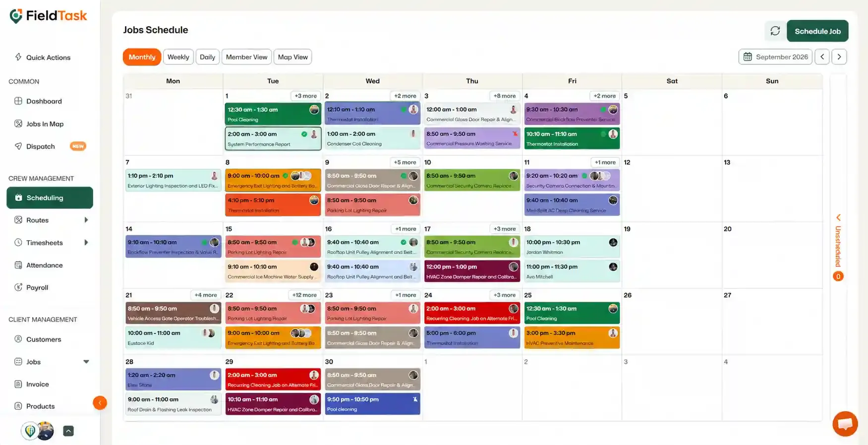868x445 pixels.
Task: Expand the Unscheduled side panel
Action: click(x=838, y=217)
